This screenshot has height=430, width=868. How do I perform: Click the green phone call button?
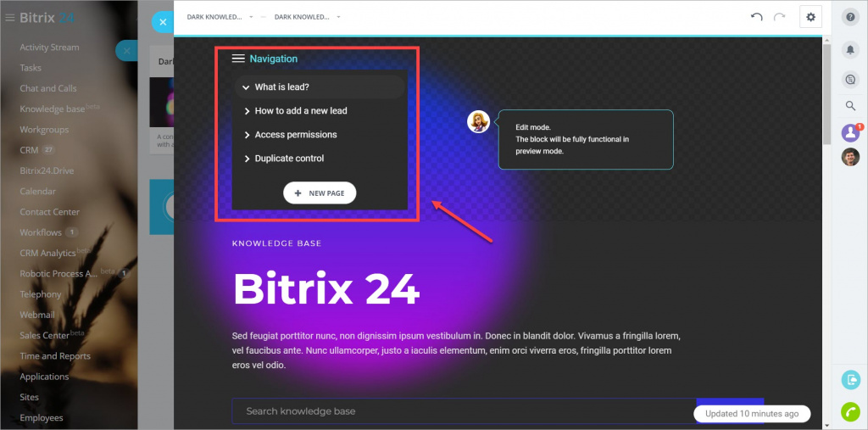pyautogui.click(x=850, y=411)
